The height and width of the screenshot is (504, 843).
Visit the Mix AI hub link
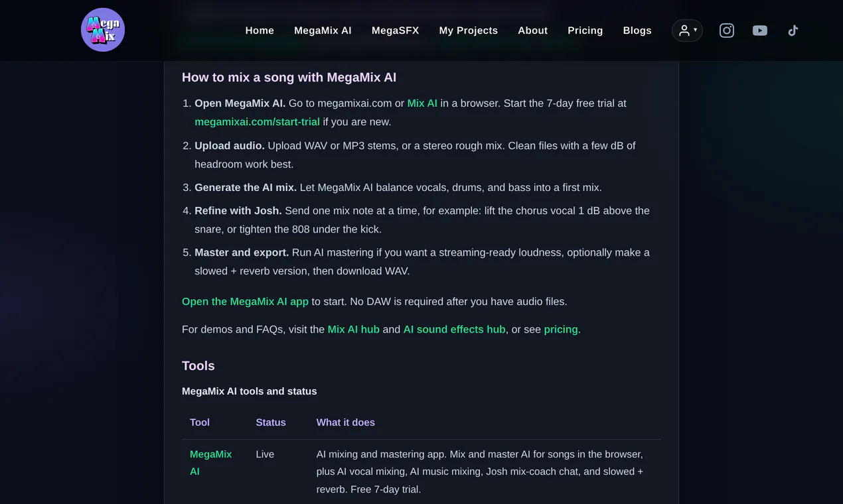(353, 330)
